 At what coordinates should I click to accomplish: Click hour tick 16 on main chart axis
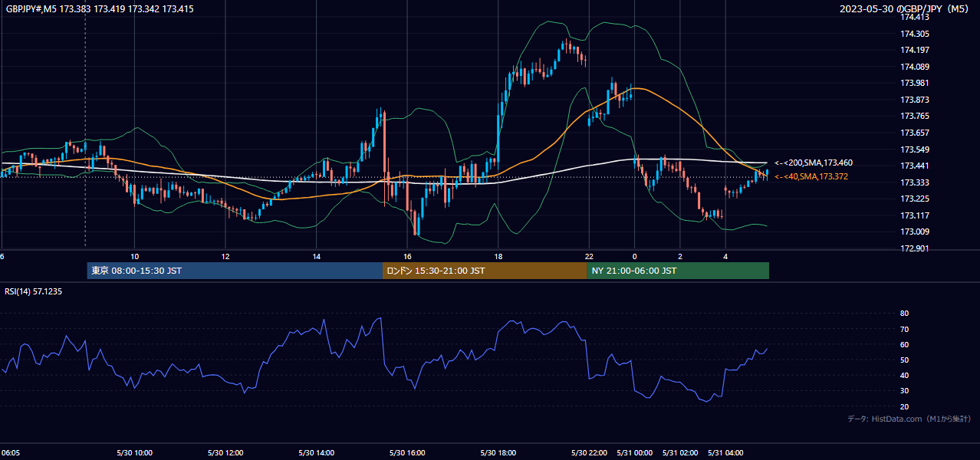(x=407, y=256)
